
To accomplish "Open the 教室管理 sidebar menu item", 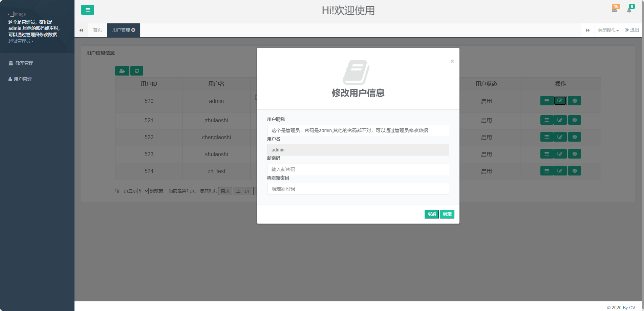I will (x=24, y=63).
